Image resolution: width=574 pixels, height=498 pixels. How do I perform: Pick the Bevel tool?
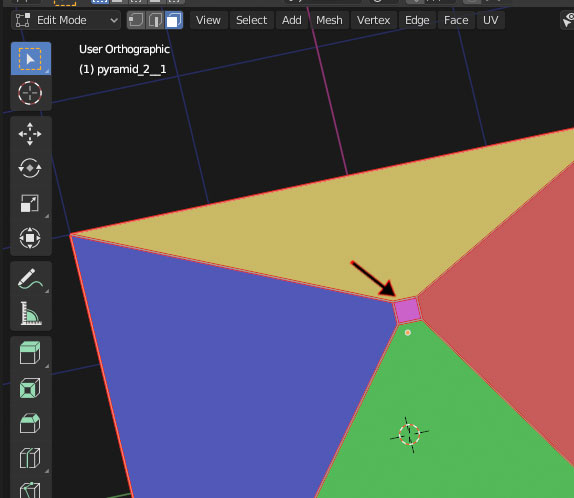(31, 423)
